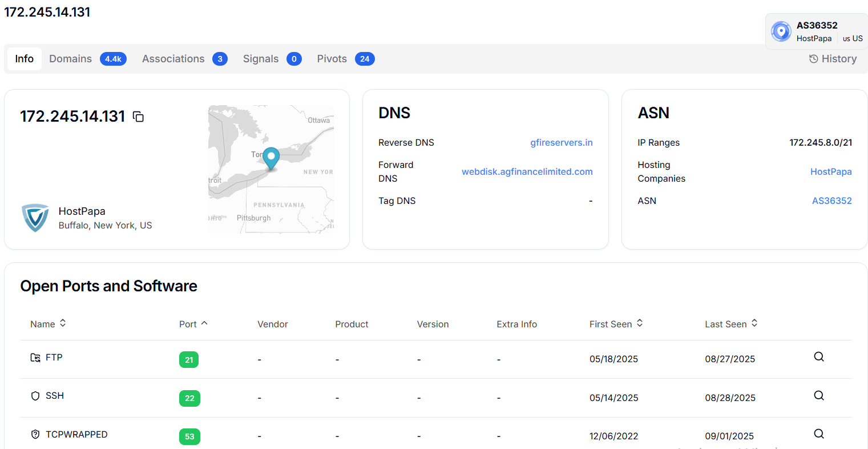Switch to the Info tab

click(x=25, y=59)
